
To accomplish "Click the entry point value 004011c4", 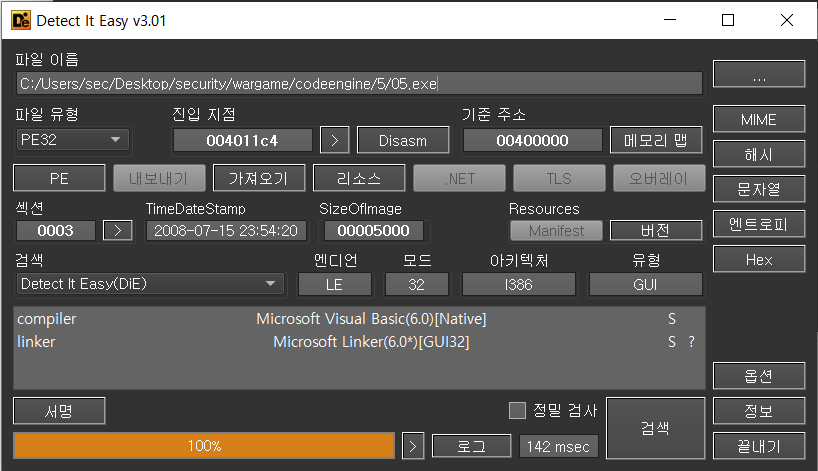I will [243, 140].
